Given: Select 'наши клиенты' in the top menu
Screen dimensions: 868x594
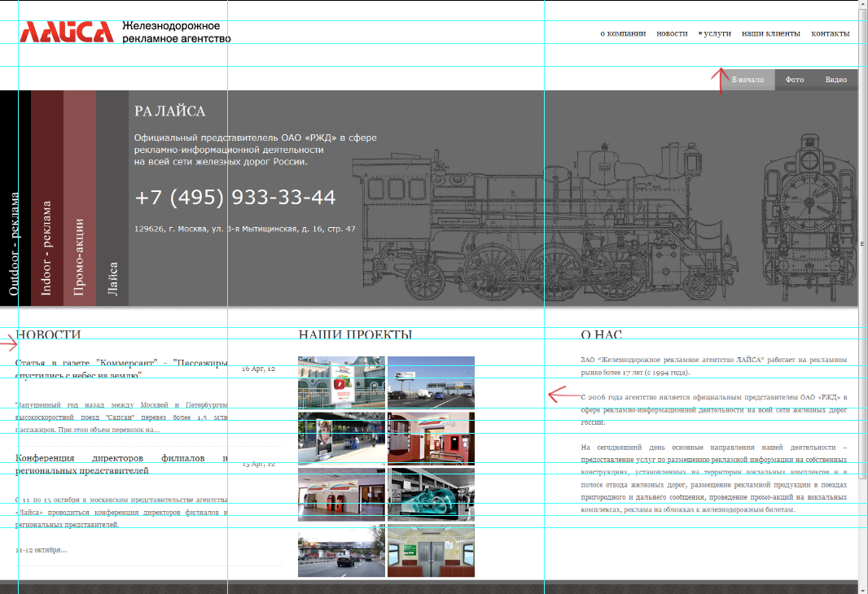Looking at the screenshot, I should 770,33.
